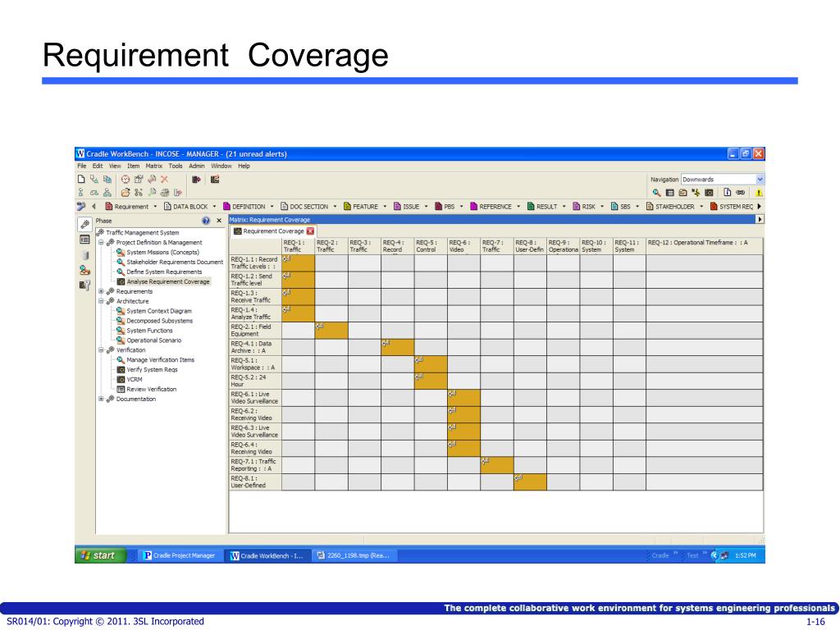This screenshot has width=840, height=630.
Task: Click the document page icon near Navigation
Action: pos(727,192)
